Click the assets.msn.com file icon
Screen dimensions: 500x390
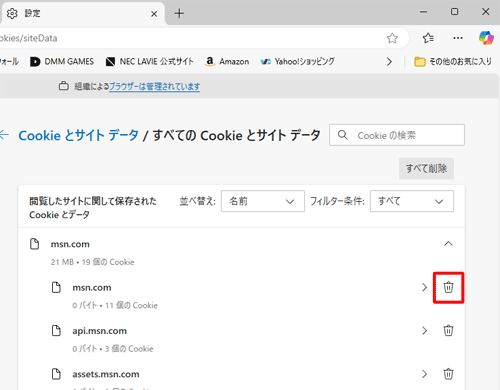pyautogui.click(x=56, y=374)
